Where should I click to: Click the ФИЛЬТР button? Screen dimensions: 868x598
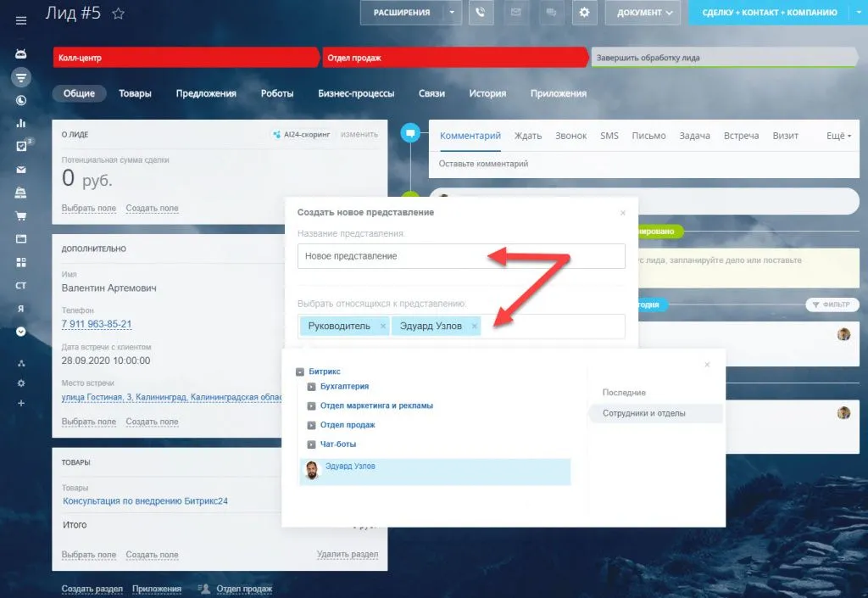pyautogui.click(x=832, y=305)
